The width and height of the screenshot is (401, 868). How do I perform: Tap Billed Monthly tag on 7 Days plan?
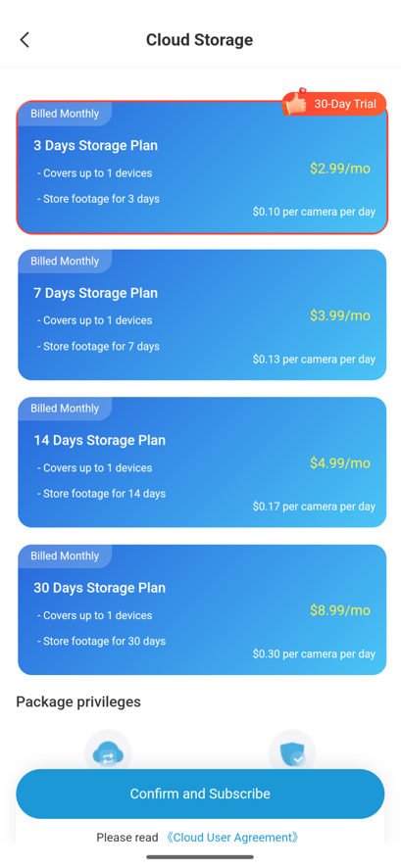(x=65, y=261)
